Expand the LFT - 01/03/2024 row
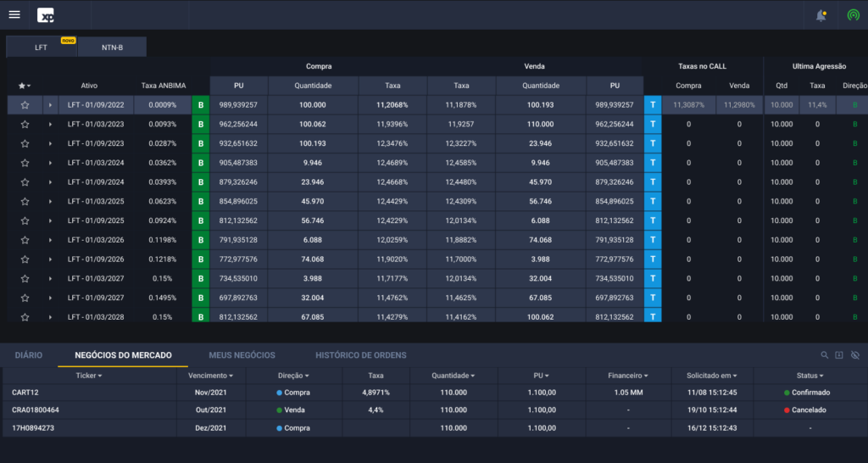This screenshot has width=868, height=463. (50, 163)
